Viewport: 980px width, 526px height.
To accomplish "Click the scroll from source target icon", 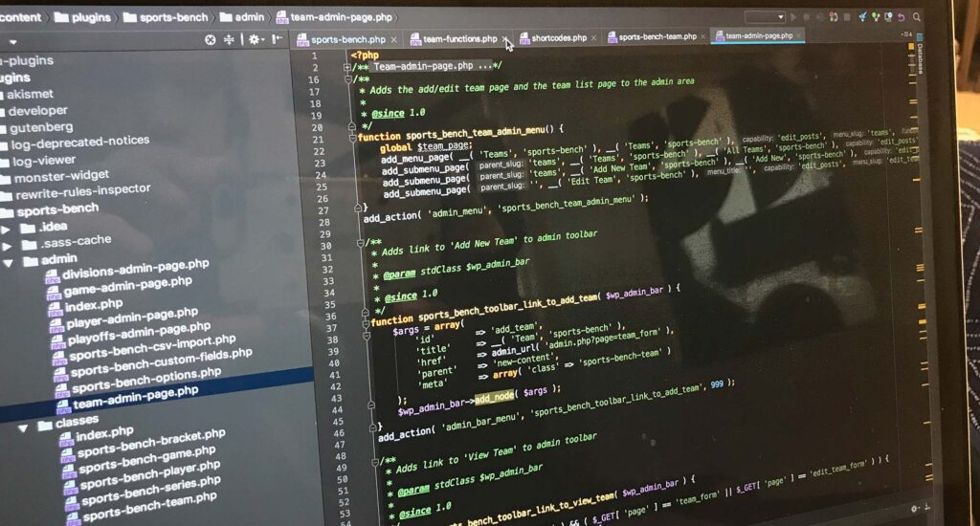I will (x=210, y=40).
